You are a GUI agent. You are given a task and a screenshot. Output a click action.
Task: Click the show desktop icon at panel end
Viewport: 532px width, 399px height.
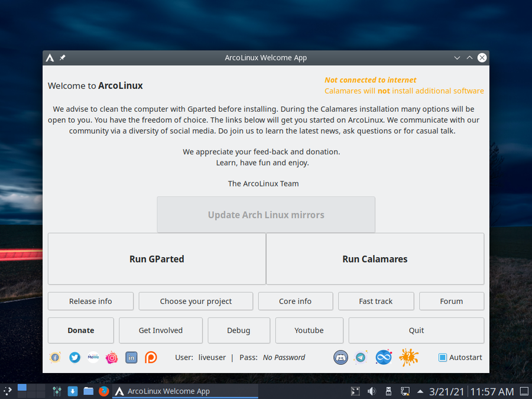(524, 391)
